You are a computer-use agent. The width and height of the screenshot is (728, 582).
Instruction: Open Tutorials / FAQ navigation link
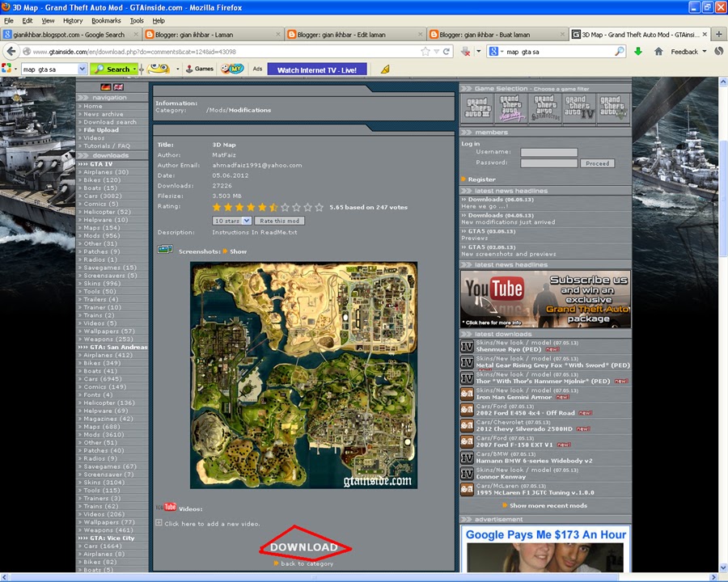[107, 145]
